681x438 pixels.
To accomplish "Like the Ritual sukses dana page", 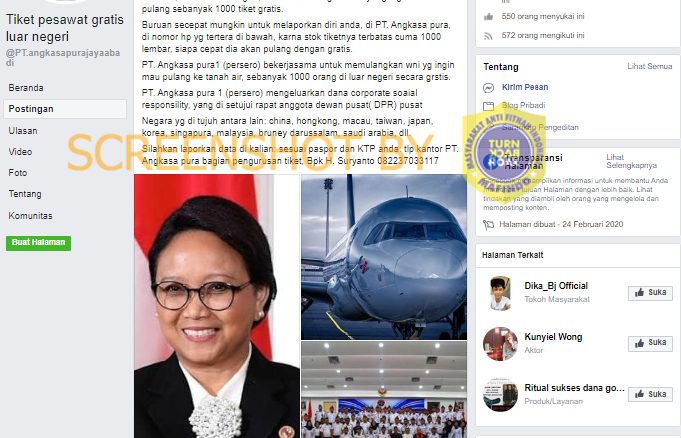I will point(650,394).
